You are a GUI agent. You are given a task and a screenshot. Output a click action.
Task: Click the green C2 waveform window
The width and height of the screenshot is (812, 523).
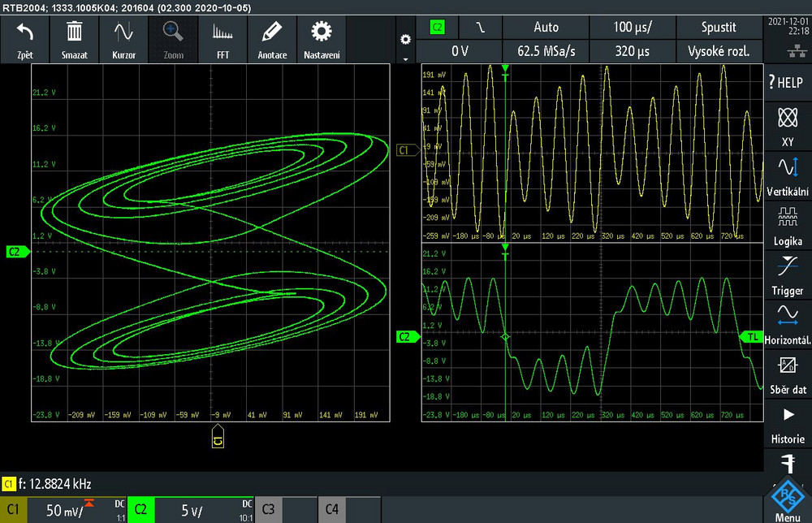(x=593, y=332)
